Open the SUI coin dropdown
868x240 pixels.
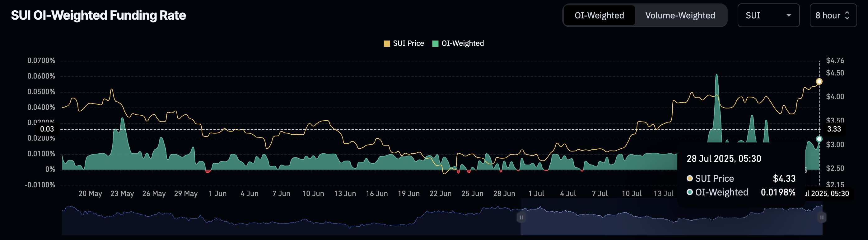pos(768,15)
